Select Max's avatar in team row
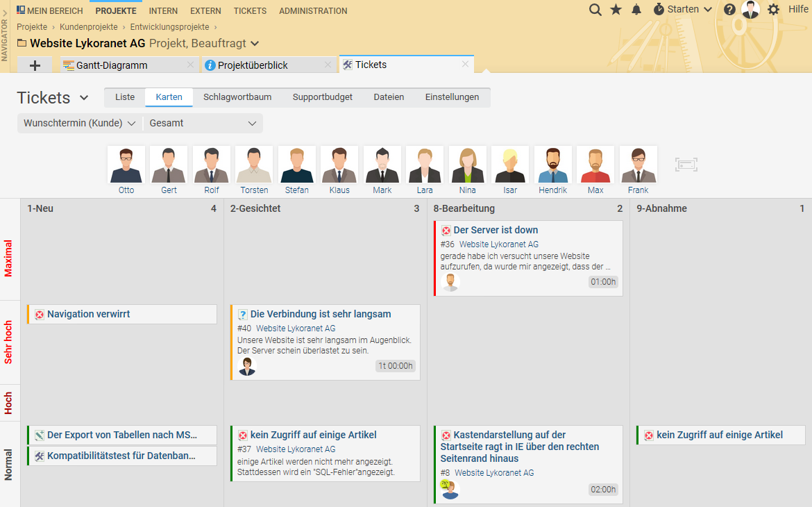 [595, 165]
